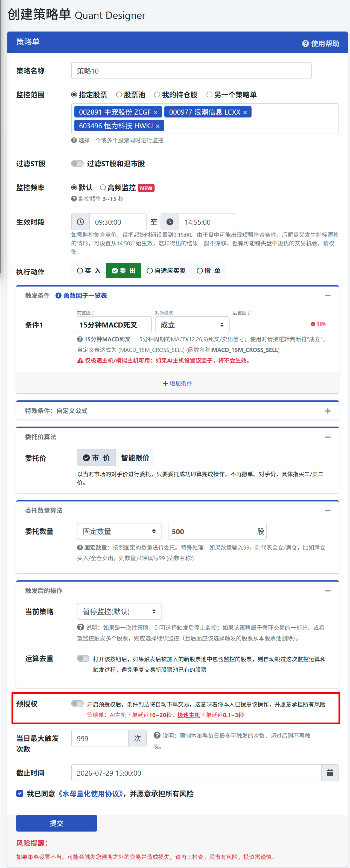350x868 pixels.
Task: Edit start time field 09:30:00
Action: coord(118,222)
